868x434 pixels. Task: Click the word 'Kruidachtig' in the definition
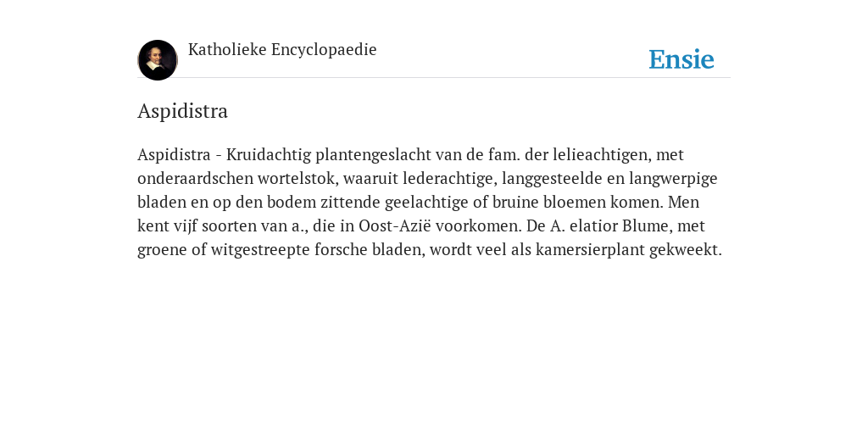[x=269, y=154]
